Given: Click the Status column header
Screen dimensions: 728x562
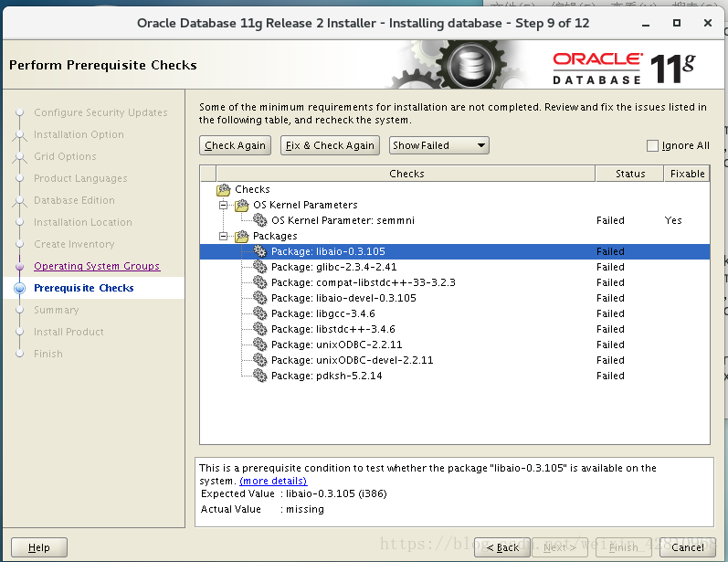Looking at the screenshot, I should tap(629, 174).
